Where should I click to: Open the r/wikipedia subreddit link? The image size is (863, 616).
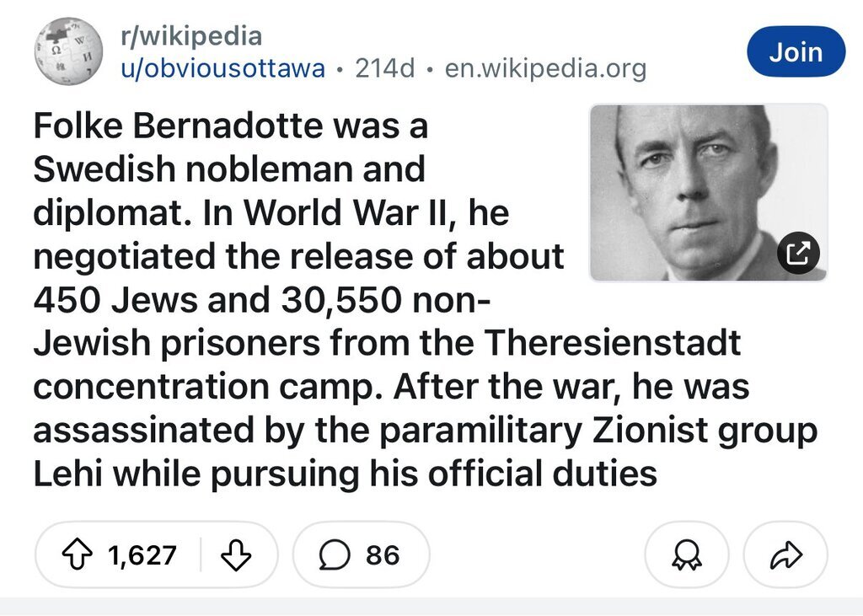[192, 36]
